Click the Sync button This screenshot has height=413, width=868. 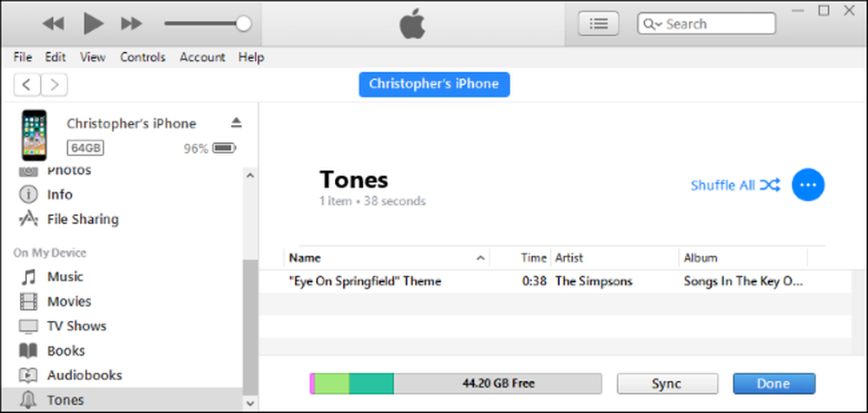667,383
